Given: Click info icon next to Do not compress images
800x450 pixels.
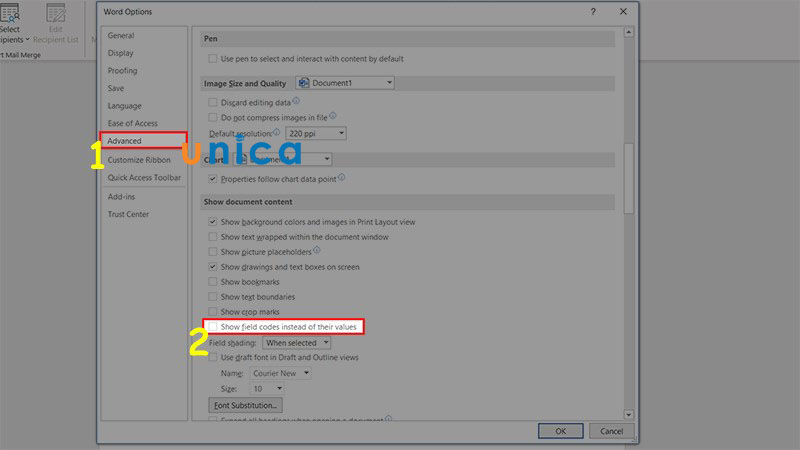Looking at the screenshot, I should 333,116.
